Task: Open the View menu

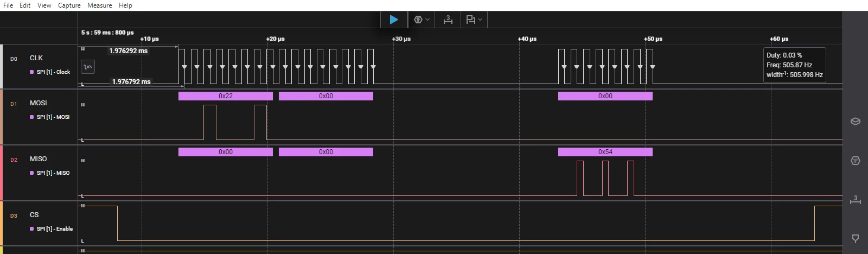Action: click(44, 5)
